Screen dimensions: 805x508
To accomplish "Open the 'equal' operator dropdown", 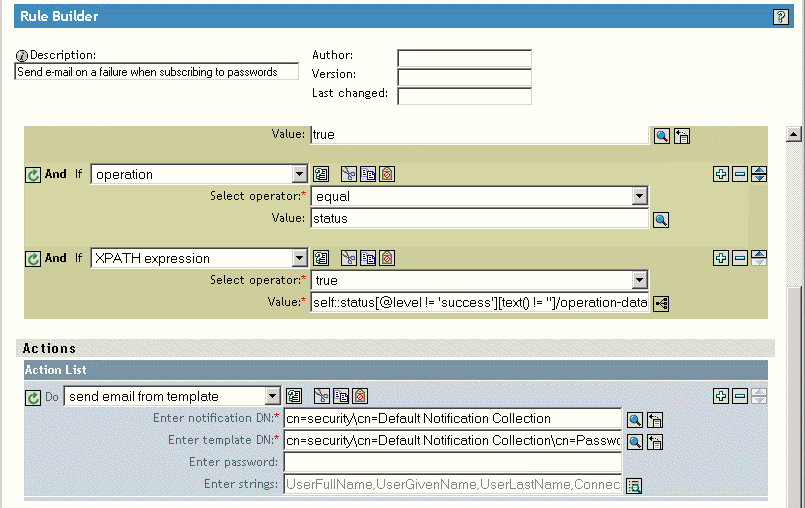I will click(639, 197).
